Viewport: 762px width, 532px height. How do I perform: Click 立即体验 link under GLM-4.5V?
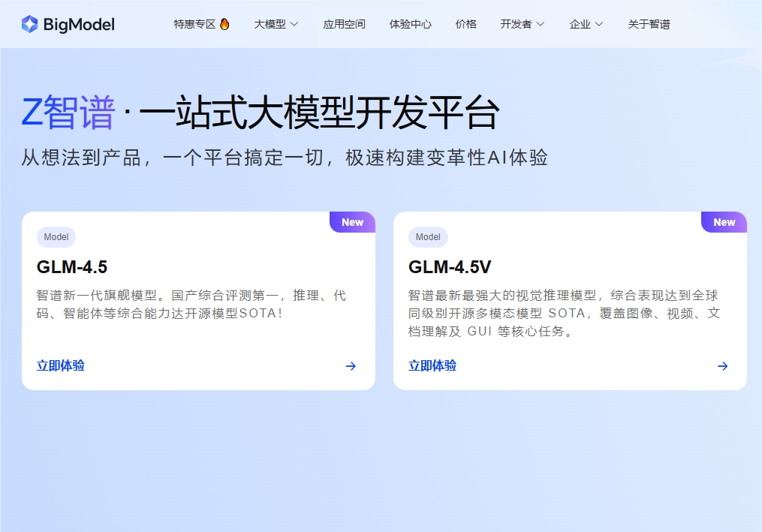point(432,366)
